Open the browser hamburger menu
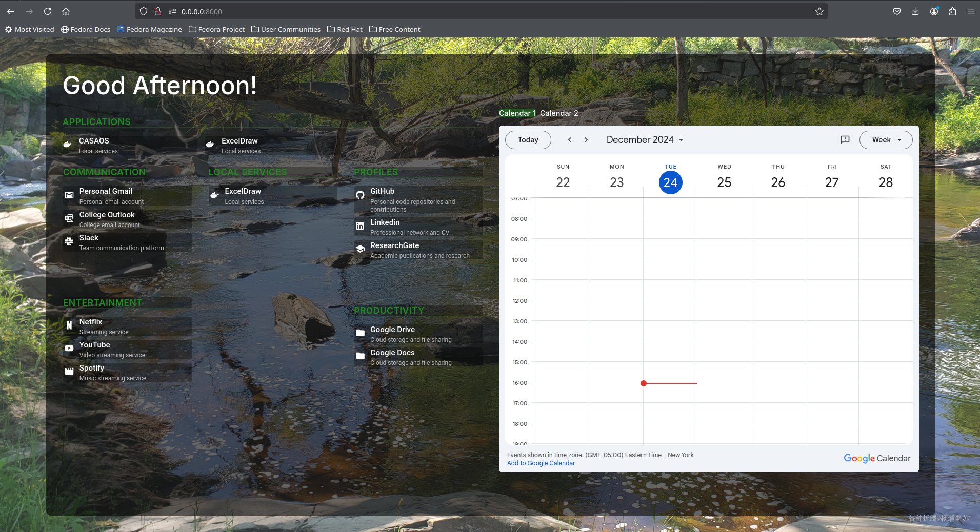This screenshot has width=980, height=532. pyautogui.click(x=971, y=11)
